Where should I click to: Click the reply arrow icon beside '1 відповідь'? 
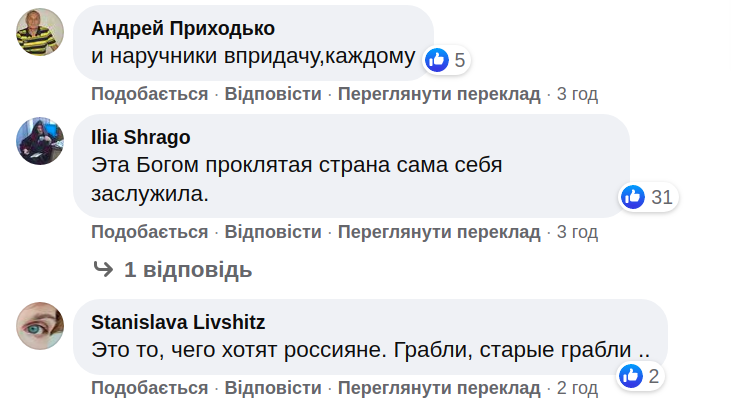click(103, 269)
